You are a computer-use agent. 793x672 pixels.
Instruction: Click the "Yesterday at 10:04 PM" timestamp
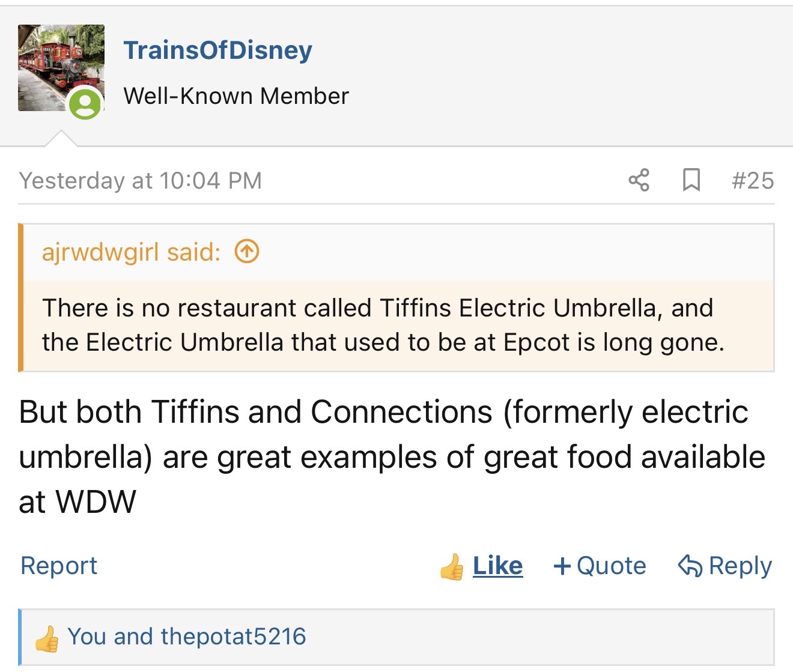[x=140, y=180]
